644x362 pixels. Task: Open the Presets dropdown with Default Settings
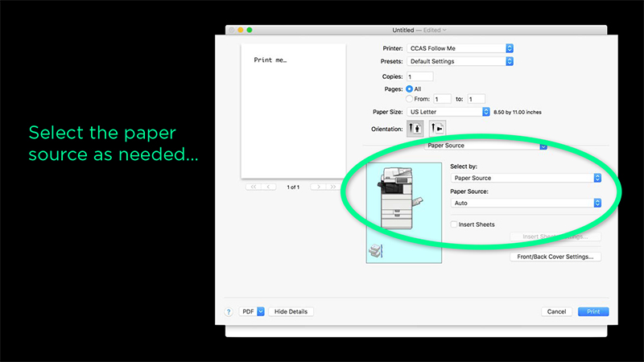point(460,61)
